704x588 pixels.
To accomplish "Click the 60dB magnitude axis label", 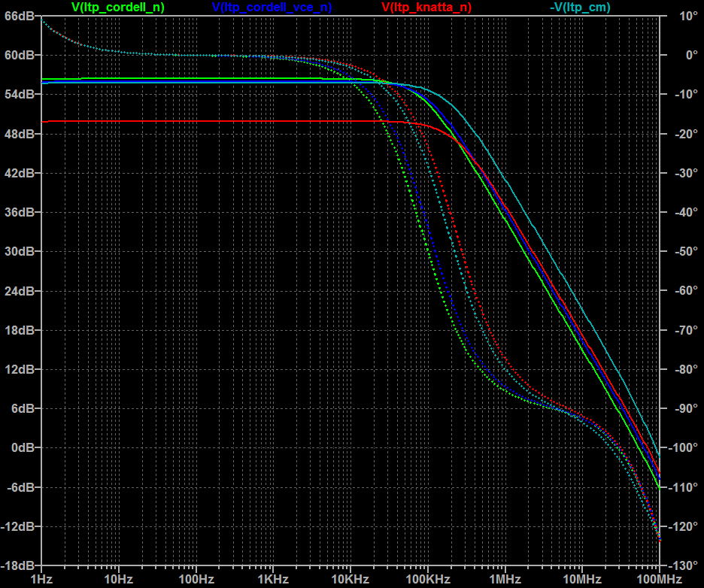I will pyautogui.click(x=20, y=55).
